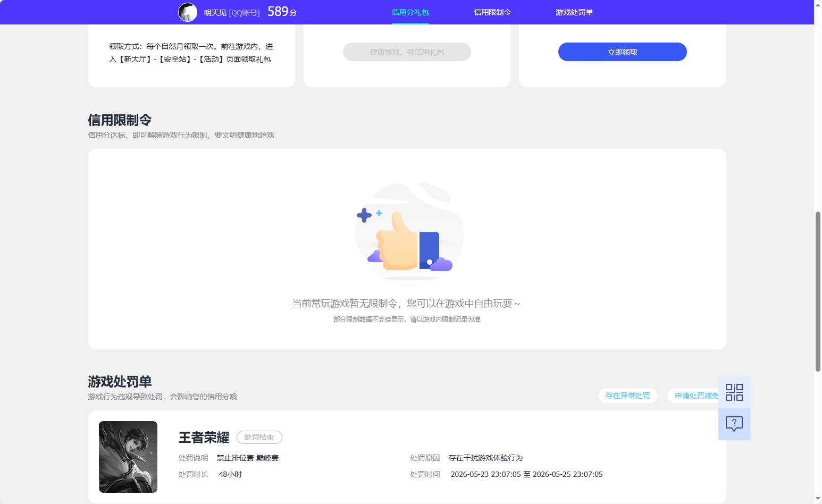Click the 信用限制令 section heading
Viewport: 822px width, 504px height.
(x=120, y=120)
